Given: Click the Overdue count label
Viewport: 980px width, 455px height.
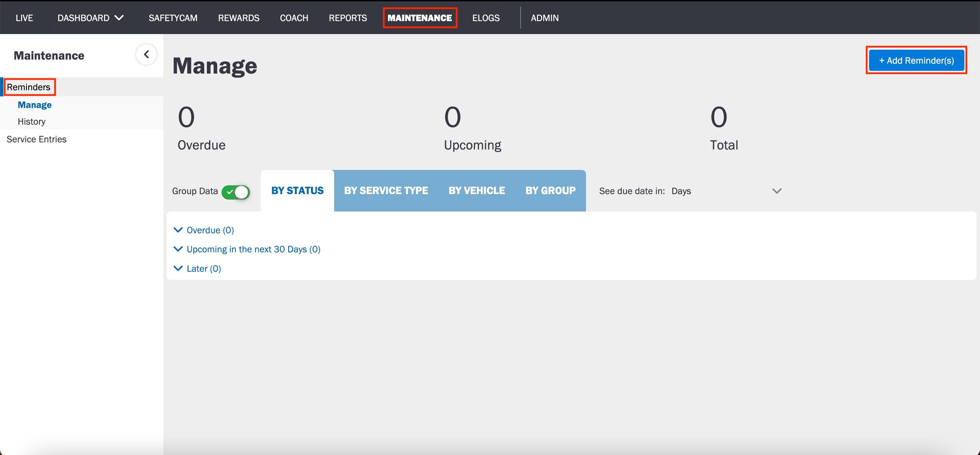Looking at the screenshot, I should [202, 145].
